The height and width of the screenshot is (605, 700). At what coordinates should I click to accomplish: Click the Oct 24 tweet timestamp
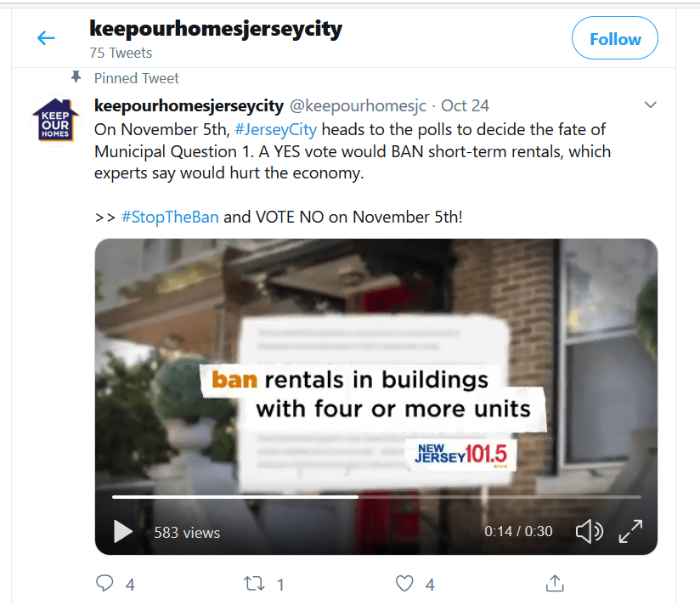pos(465,106)
